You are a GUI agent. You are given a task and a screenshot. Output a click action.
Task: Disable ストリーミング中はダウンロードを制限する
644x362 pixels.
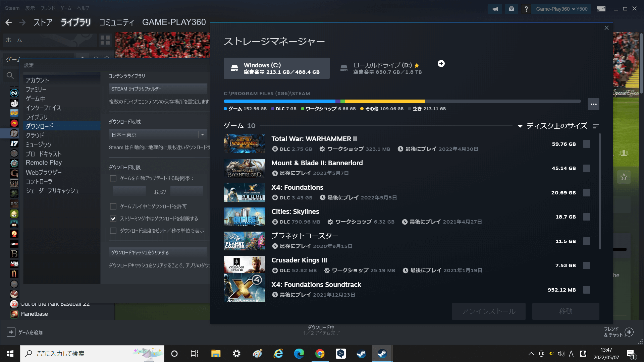pos(113,219)
